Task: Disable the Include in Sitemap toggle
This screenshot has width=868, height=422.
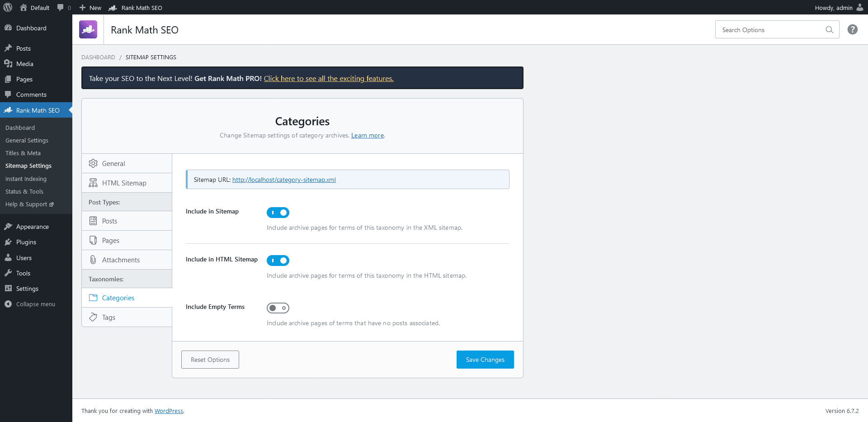Action: tap(278, 213)
